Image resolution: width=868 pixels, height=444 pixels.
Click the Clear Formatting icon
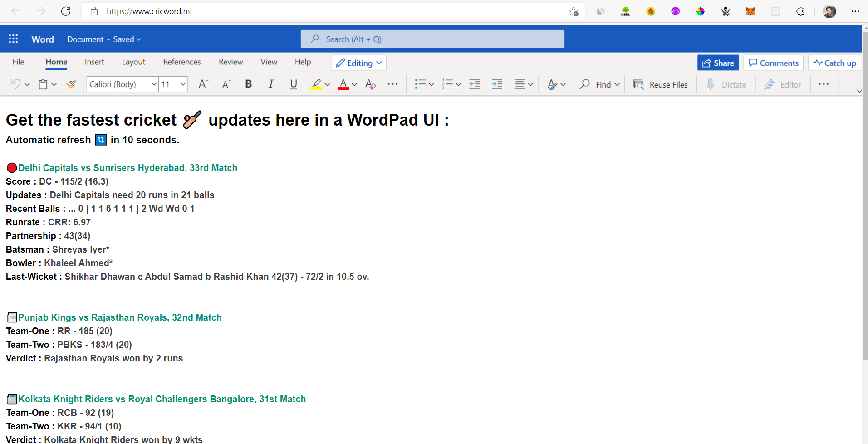click(370, 84)
